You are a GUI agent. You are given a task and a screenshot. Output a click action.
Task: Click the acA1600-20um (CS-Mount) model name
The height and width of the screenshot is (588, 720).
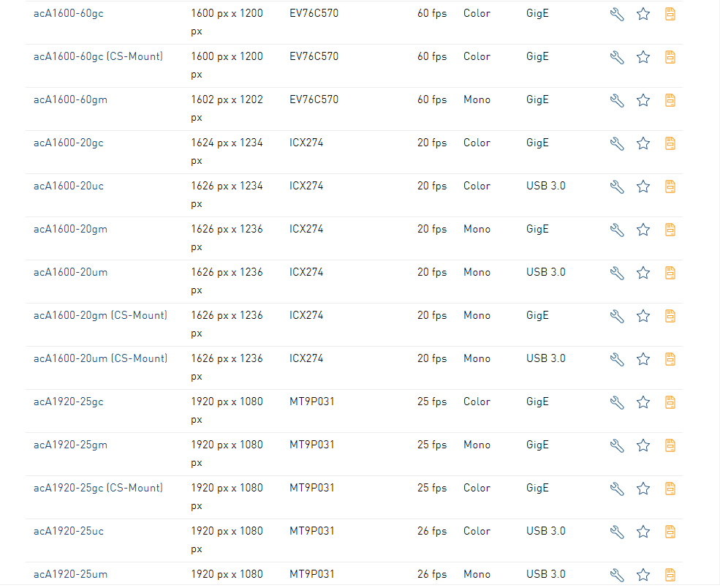pyautogui.click(x=100, y=358)
